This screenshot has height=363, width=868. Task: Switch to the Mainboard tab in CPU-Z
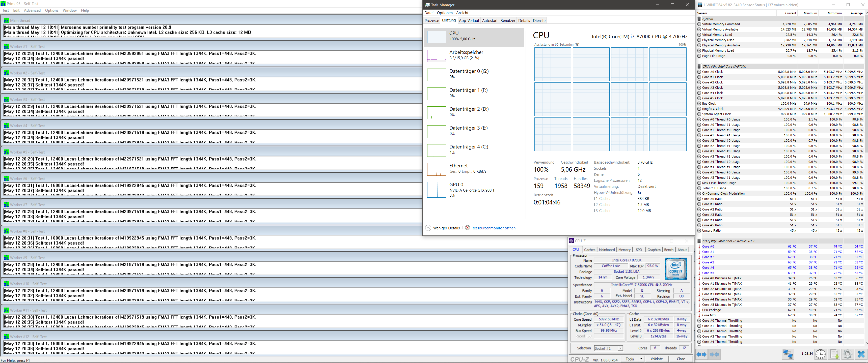tap(607, 250)
